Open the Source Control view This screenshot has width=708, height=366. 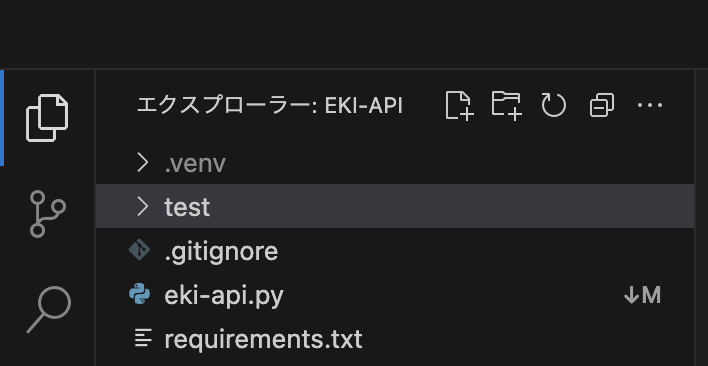pos(47,214)
